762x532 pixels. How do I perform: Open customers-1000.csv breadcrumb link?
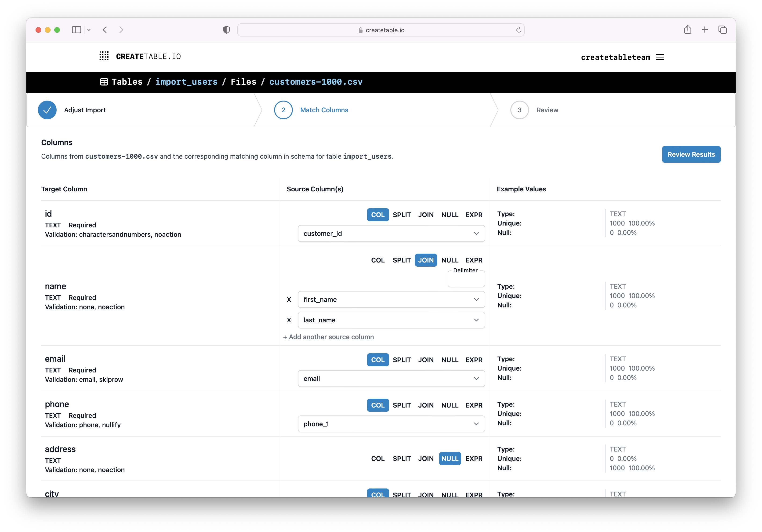point(316,82)
